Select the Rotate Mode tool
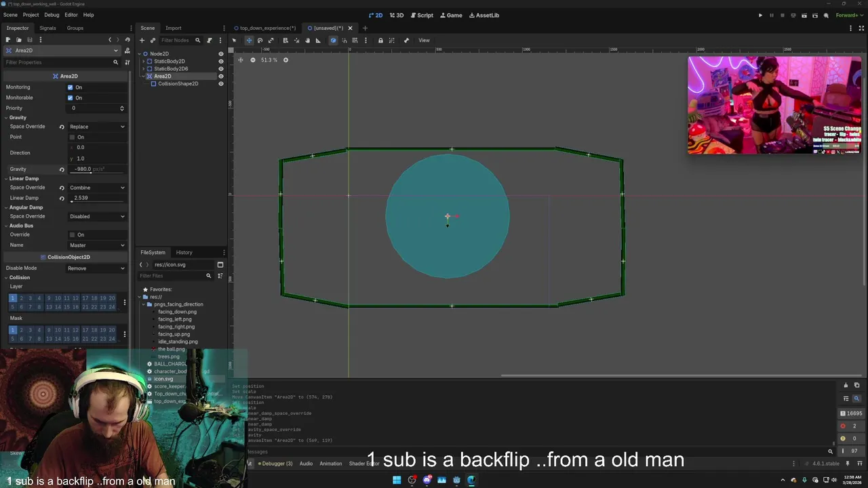The width and height of the screenshot is (868, 488). 260,40
